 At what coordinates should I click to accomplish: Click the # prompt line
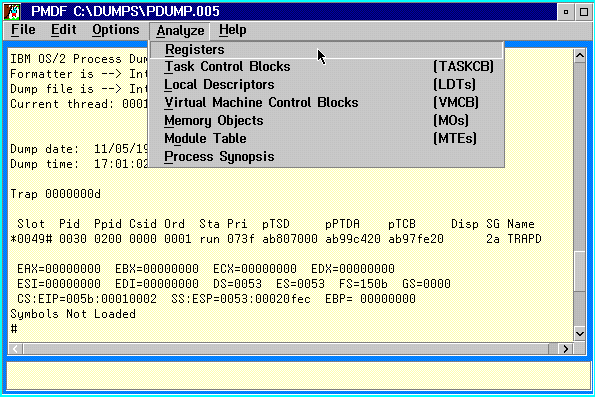click(14, 329)
